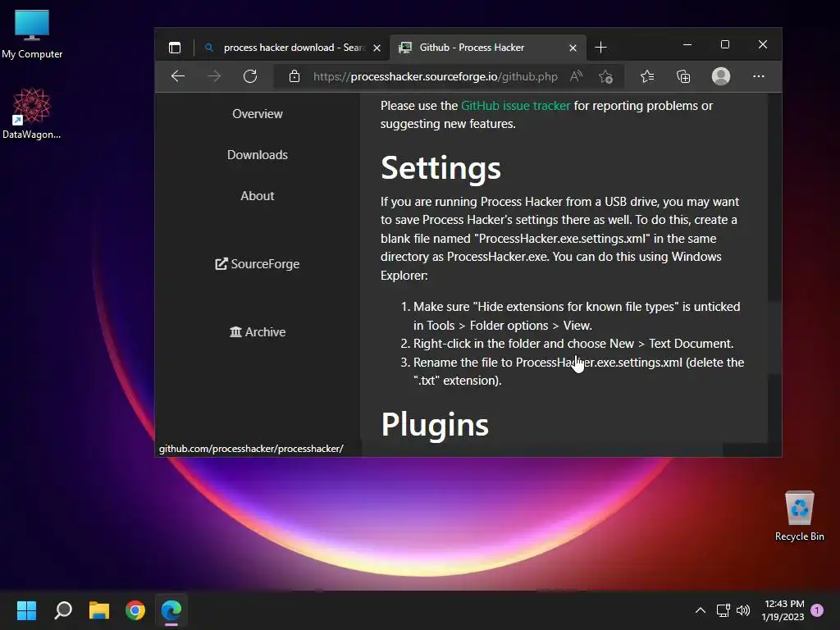Open taskbar Search
Viewport: 840px width, 630px height.
pos(62,610)
